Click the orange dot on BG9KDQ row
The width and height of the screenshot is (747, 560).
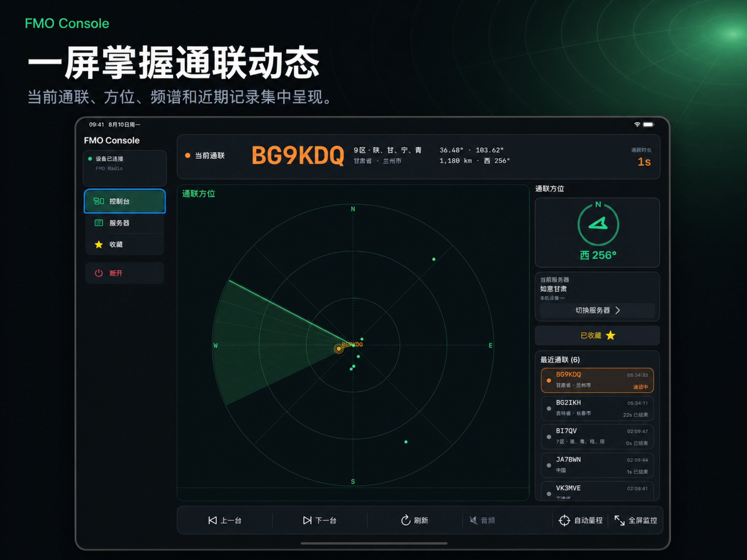549,380
